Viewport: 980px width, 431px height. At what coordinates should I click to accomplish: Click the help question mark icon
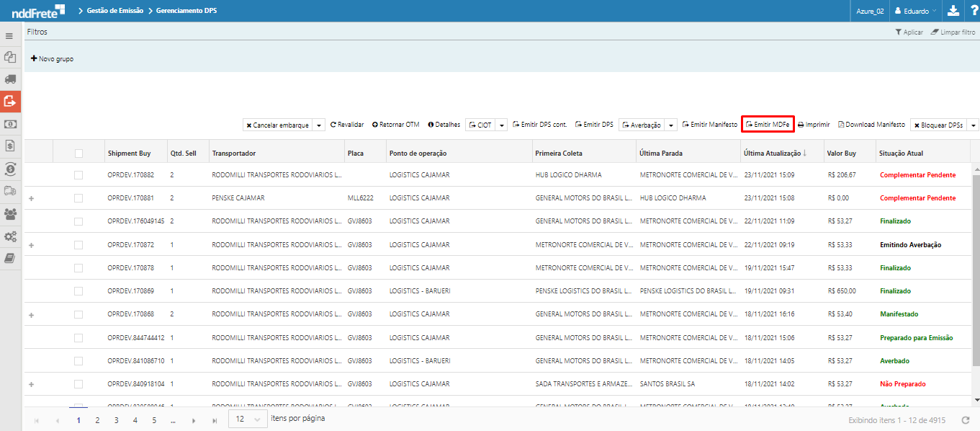[971, 11]
